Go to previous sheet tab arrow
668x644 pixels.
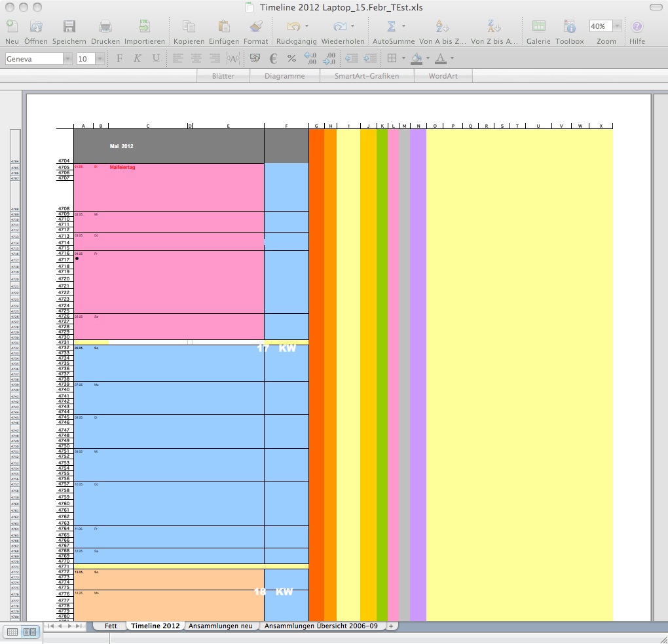coord(60,626)
